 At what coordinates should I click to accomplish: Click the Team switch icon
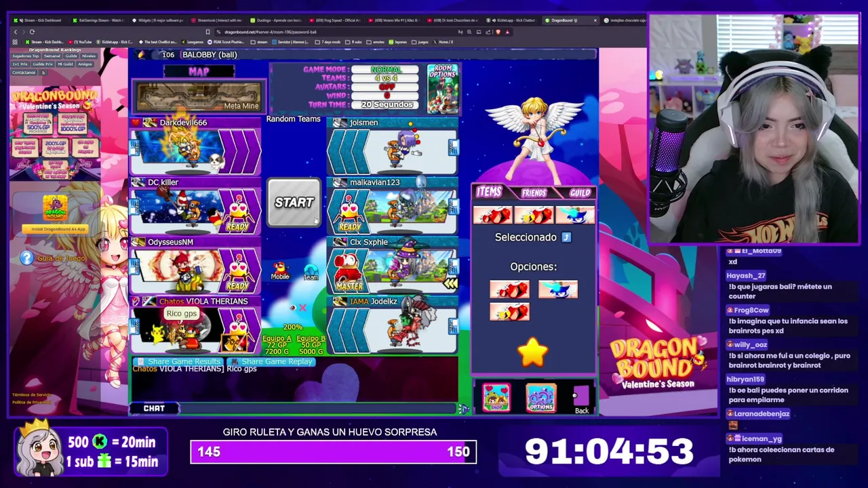tap(311, 272)
